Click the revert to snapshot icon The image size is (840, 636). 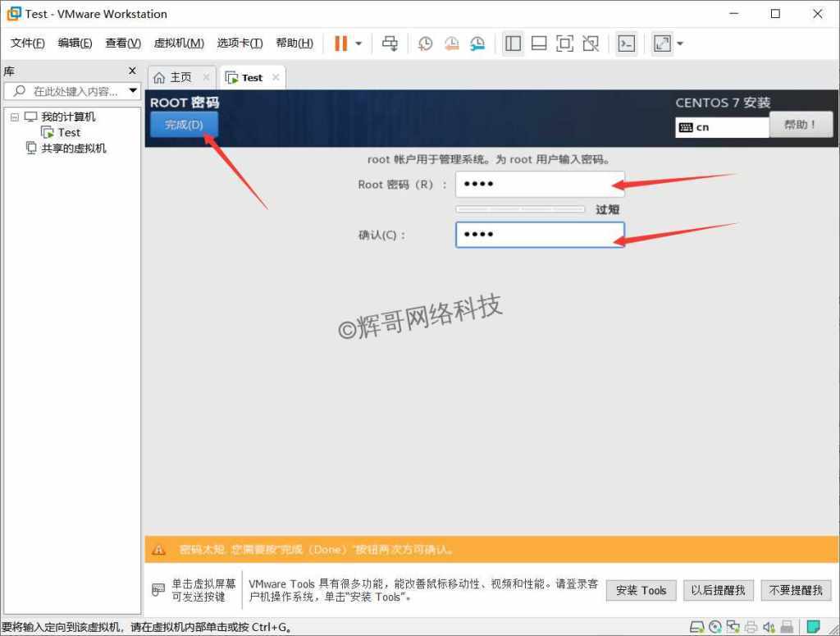tap(452, 43)
